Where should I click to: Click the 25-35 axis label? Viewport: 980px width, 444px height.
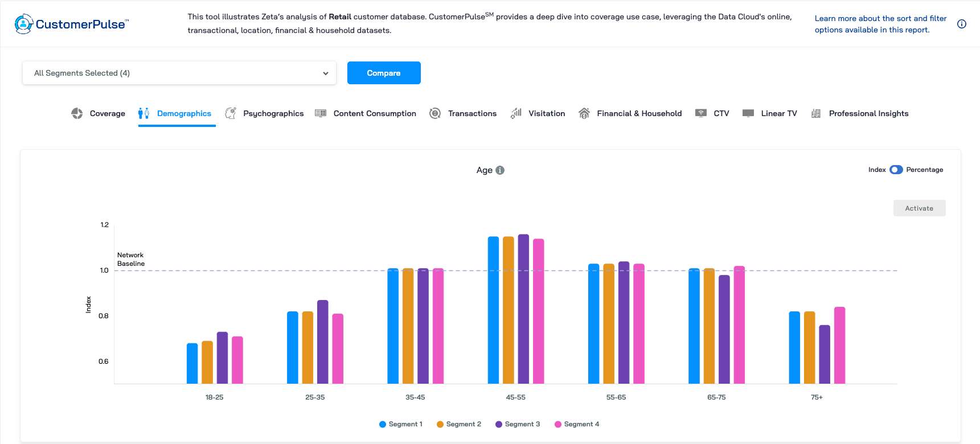(x=315, y=397)
